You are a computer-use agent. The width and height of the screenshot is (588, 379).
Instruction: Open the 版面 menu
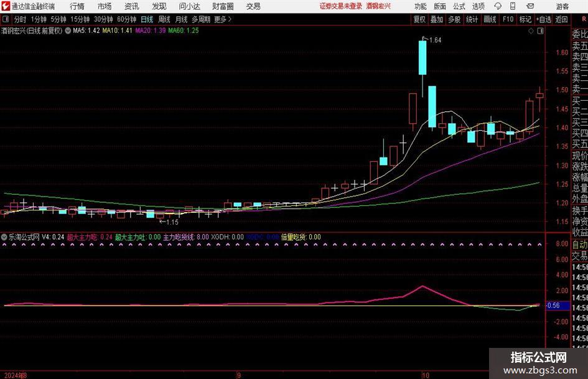[440, 6]
